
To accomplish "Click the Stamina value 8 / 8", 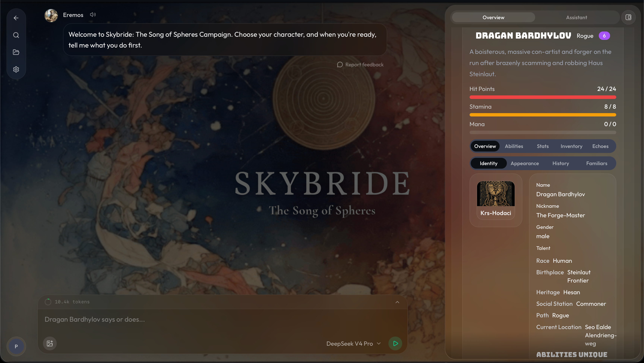I will (x=610, y=107).
